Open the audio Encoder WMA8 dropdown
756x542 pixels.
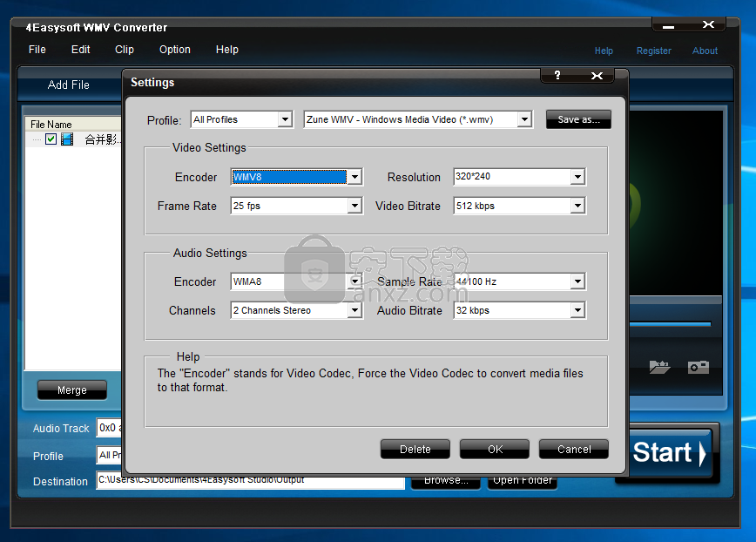pos(354,281)
